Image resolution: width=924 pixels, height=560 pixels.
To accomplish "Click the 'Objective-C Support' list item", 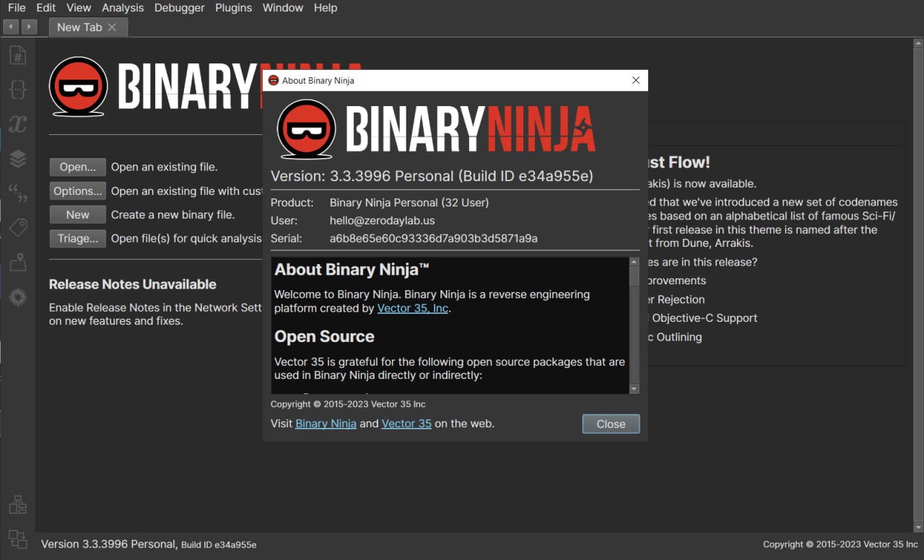I will 705,318.
